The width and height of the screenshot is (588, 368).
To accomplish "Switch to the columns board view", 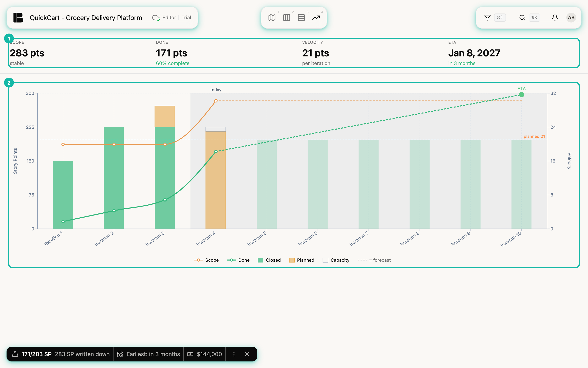I will pos(287,18).
